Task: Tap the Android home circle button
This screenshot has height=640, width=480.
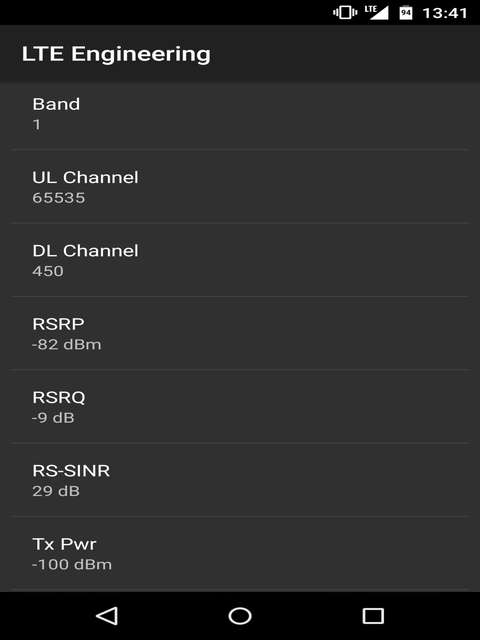Action: coord(240,616)
